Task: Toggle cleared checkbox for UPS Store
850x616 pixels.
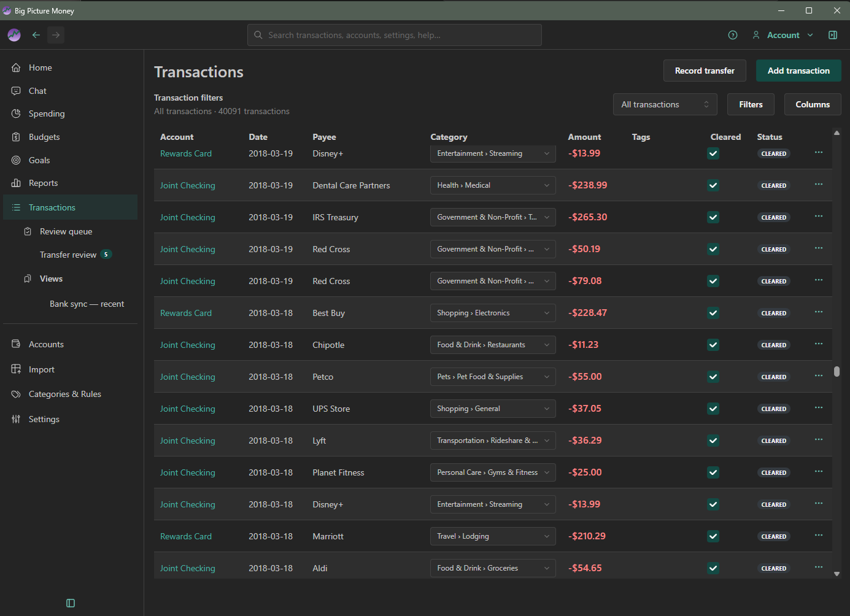Action: [713, 409]
